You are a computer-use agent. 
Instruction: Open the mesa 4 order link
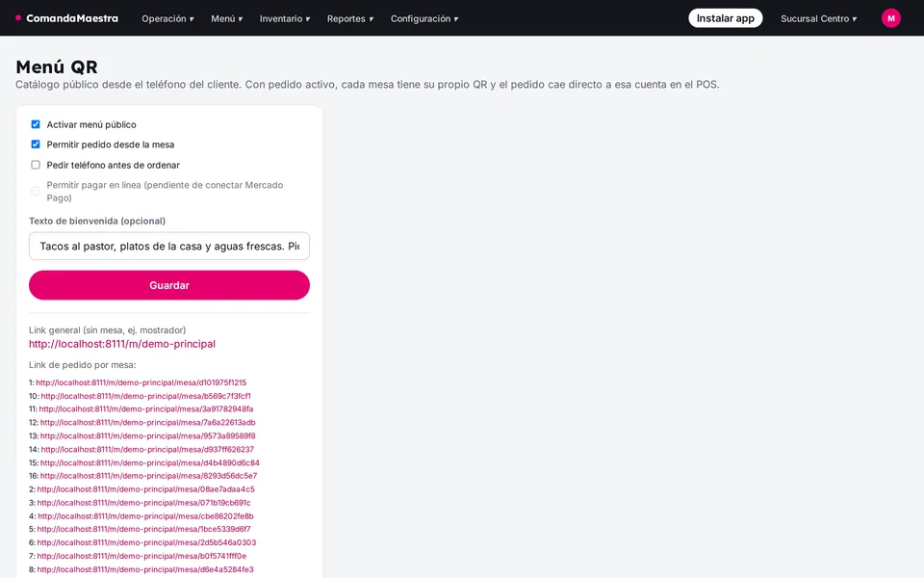145,516
